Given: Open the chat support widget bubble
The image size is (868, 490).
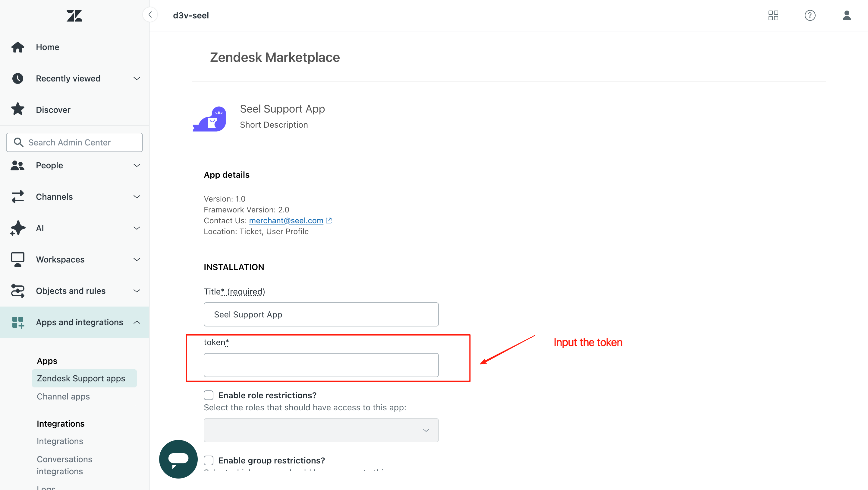Looking at the screenshot, I should point(178,459).
